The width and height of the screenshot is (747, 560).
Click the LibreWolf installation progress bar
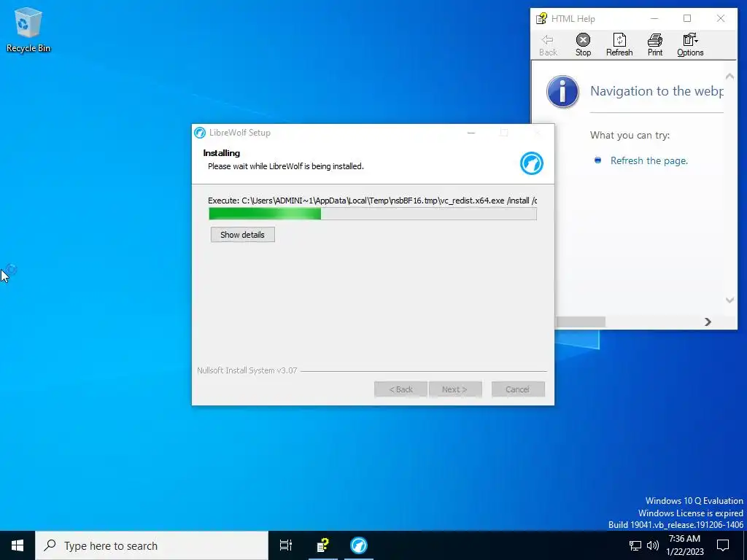(373, 214)
